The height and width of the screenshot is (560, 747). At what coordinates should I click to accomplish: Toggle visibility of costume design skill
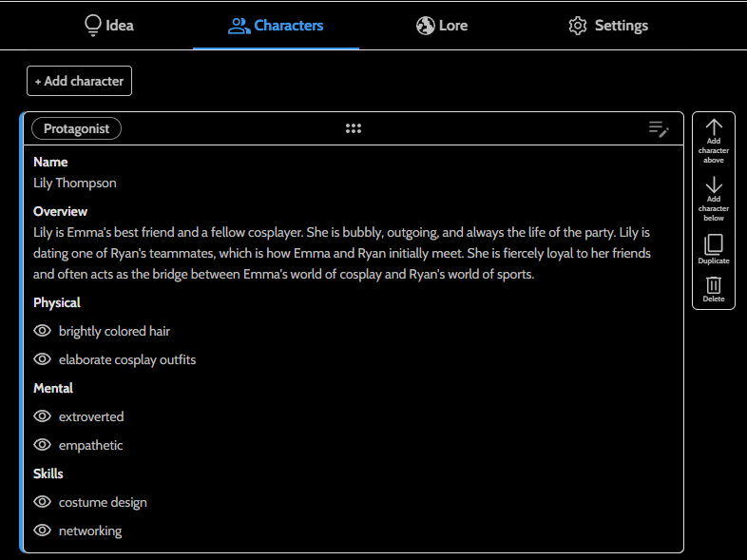click(x=42, y=502)
